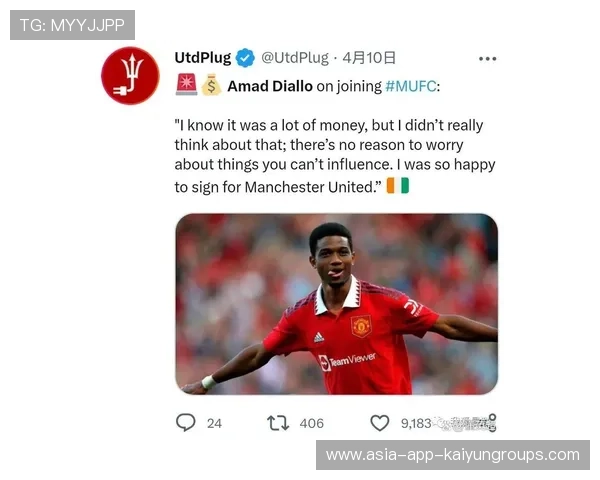Image resolution: width=600 pixels, height=480 pixels.
Task: Click the 9,183 likes count
Action: point(416,423)
